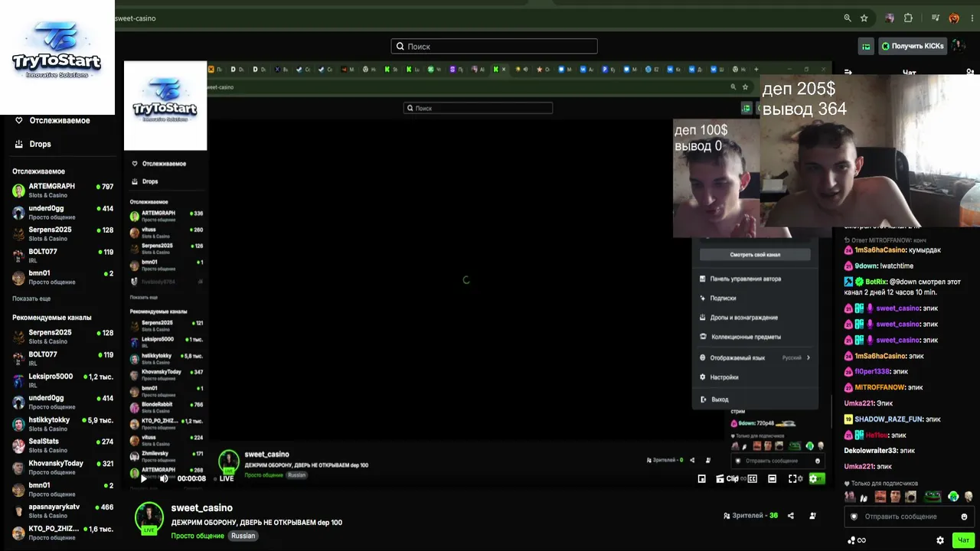This screenshot has height=551, width=980.
Task: Toggle theater mode in the player
Action: pyautogui.click(x=772, y=479)
